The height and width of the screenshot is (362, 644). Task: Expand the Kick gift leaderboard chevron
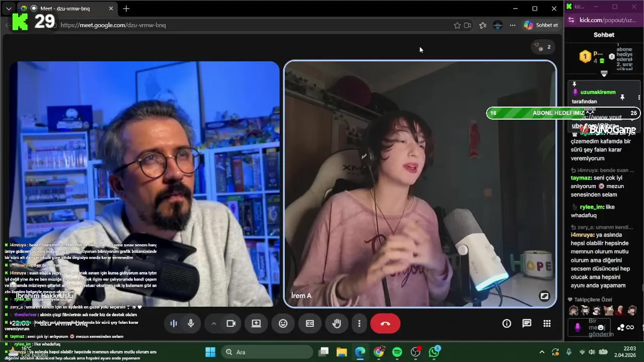(x=604, y=74)
